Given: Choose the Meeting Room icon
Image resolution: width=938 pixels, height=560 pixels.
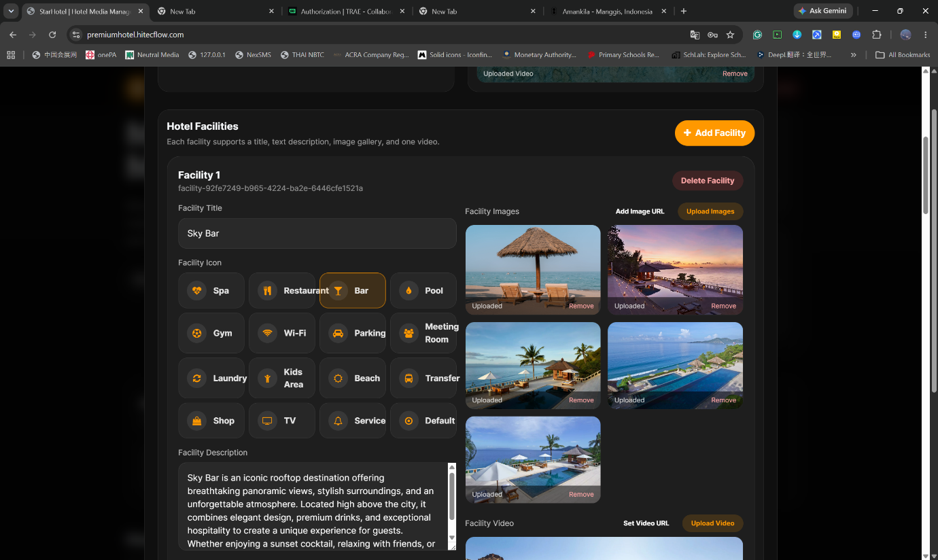Looking at the screenshot, I should (x=423, y=333).
